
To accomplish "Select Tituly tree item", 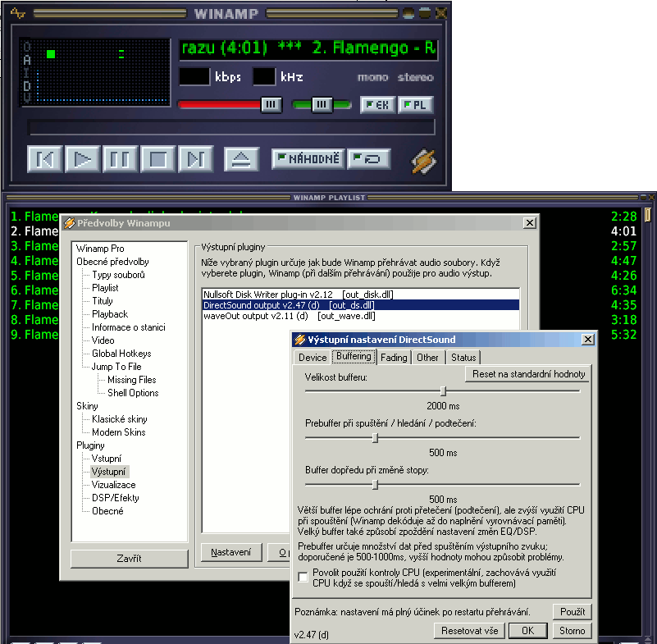I will tap(103, 301).
